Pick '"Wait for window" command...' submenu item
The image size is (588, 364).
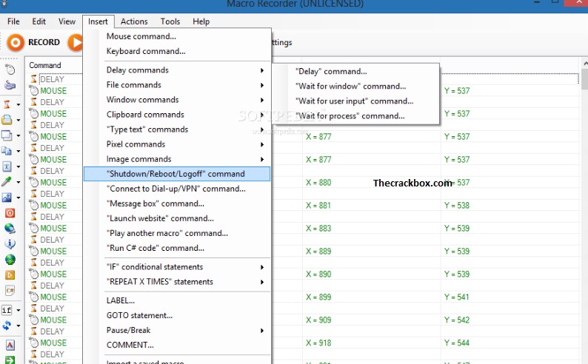[355, 87]
